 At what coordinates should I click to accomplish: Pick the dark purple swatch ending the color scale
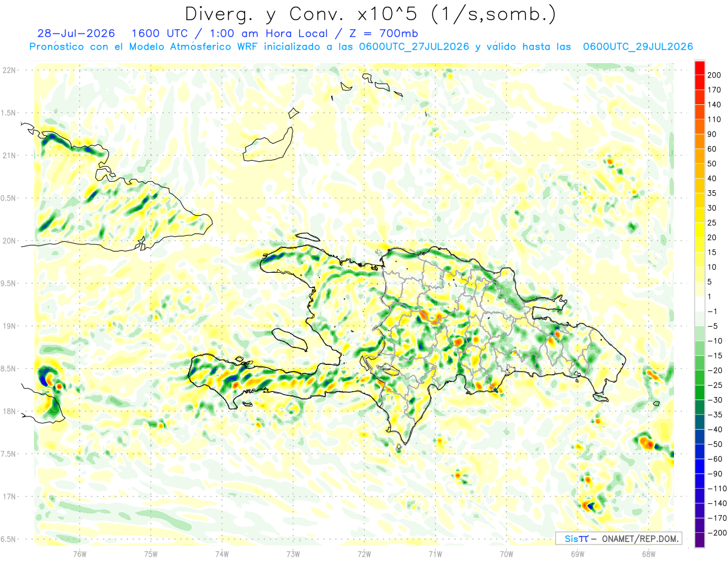click(699, 541)
